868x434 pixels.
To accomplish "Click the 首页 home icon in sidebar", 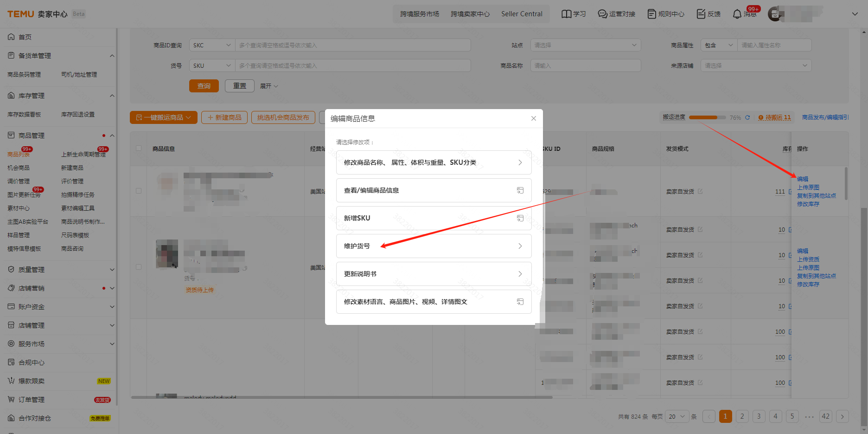I will point(11,37).
